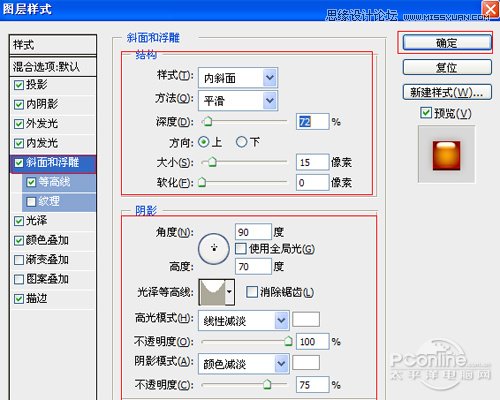Viewport: 500px width, 400px height.
Task: Select the 等高线 sub-item label
Action: pyautogui.click(x=54, y=182)
